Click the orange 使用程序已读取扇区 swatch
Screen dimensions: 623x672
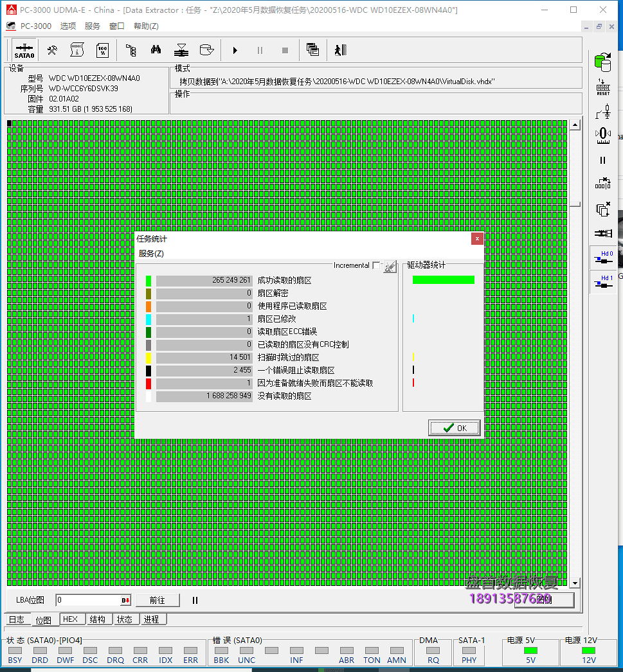149,306
